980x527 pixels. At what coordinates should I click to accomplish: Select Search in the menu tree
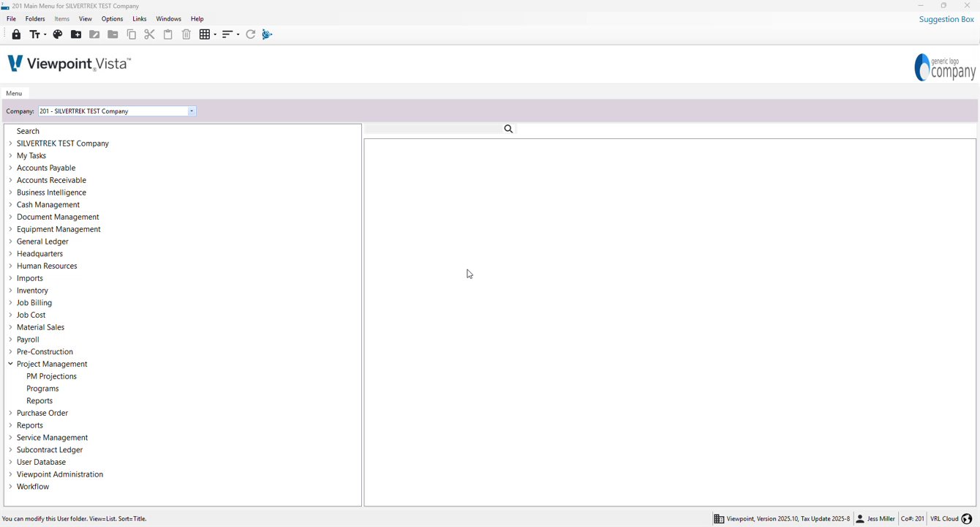coord(28,131)
